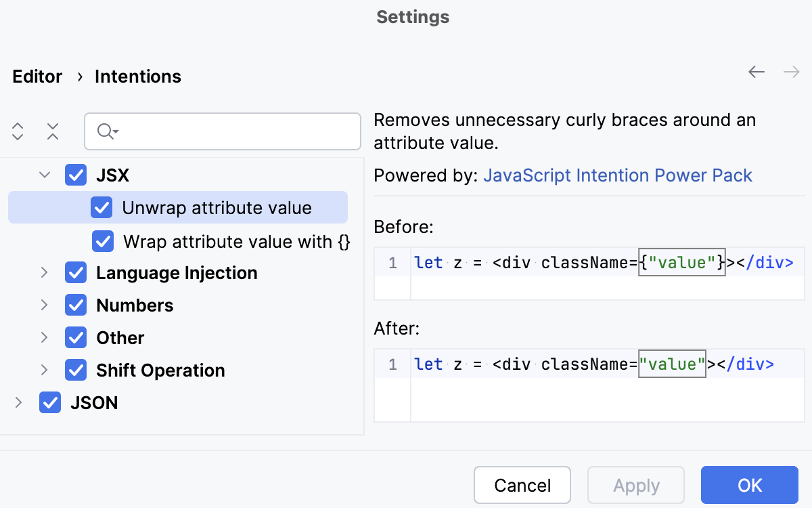The height and width of the screenshot is (508, 812).
Task: Uncheck the JSON category checkbox
Action: [x=50, y=403]
